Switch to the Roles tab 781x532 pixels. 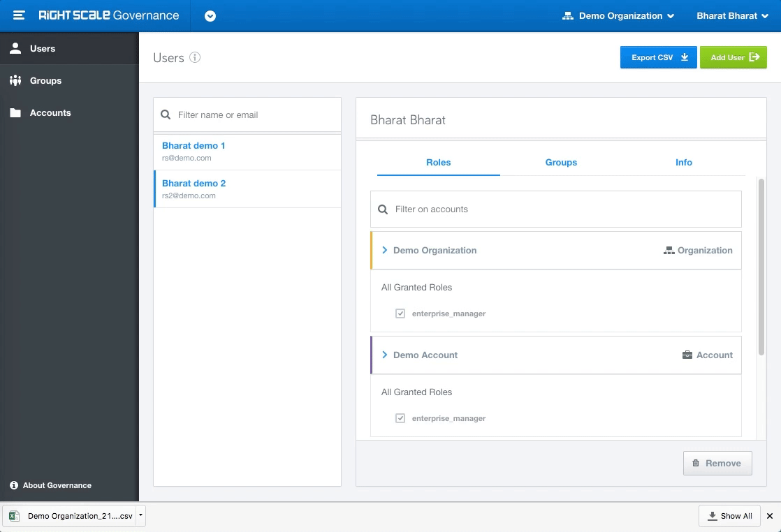[438, 162]
